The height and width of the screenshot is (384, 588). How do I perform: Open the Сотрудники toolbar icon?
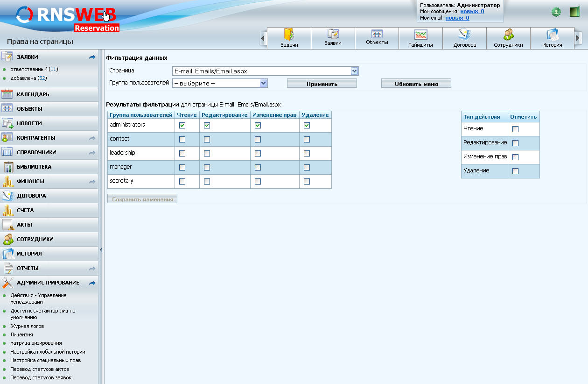point(508,37)
